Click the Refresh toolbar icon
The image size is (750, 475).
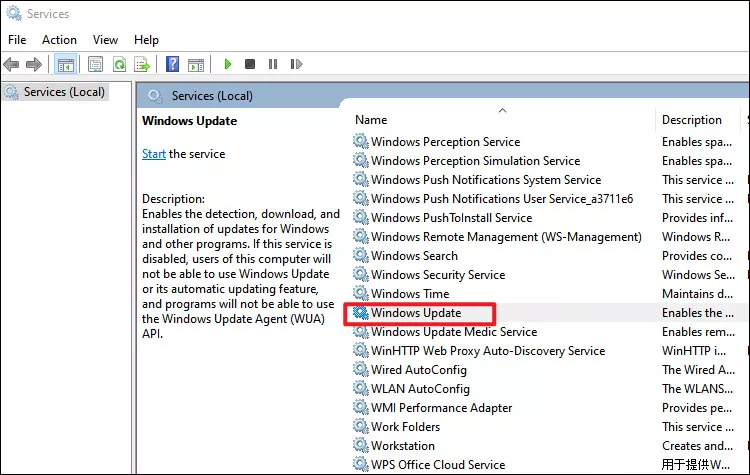[x=119, y=64]
